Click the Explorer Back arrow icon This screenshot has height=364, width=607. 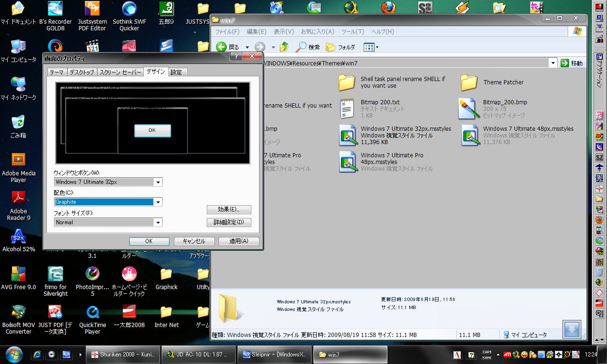coord(221,47)
